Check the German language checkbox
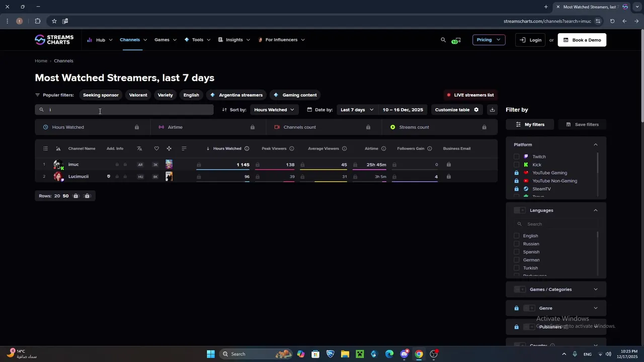Screen dimensions: 644x362 [516, 260]
